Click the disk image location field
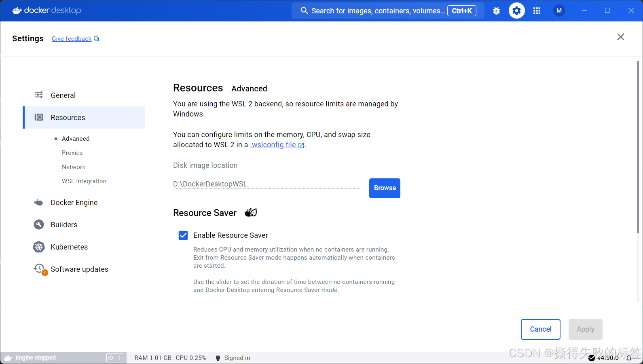This screenshot has height=364, width=643. point(267,184)
